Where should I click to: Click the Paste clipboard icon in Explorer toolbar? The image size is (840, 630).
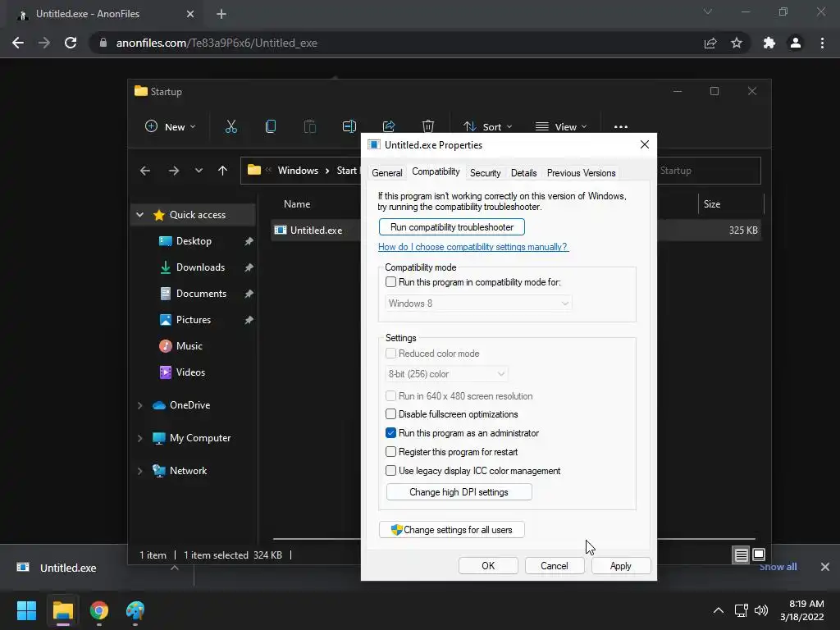click(x=309, y=126)
